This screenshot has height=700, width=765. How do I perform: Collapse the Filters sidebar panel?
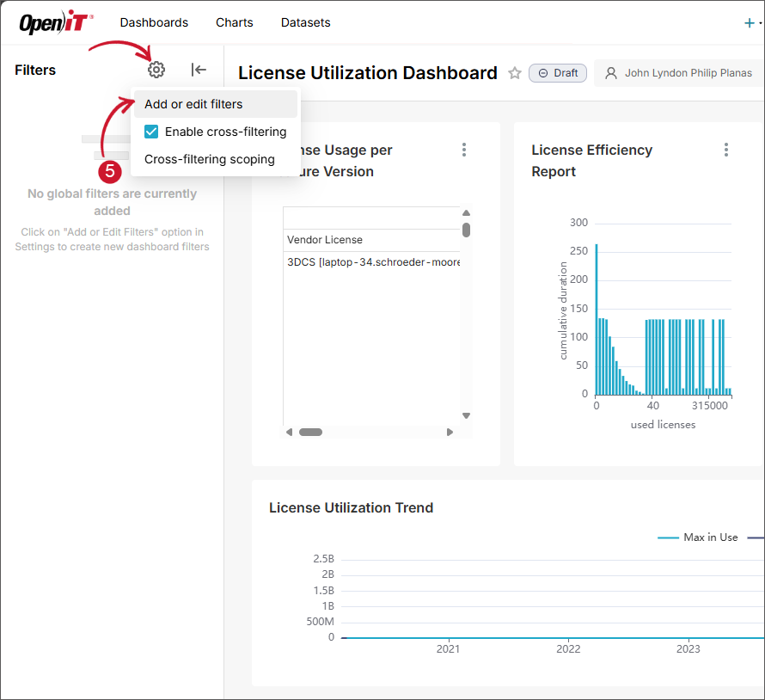(199, 70)
